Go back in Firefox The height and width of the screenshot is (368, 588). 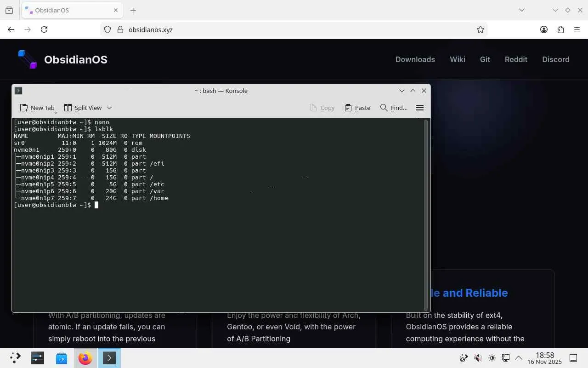[x=11, y=29]
